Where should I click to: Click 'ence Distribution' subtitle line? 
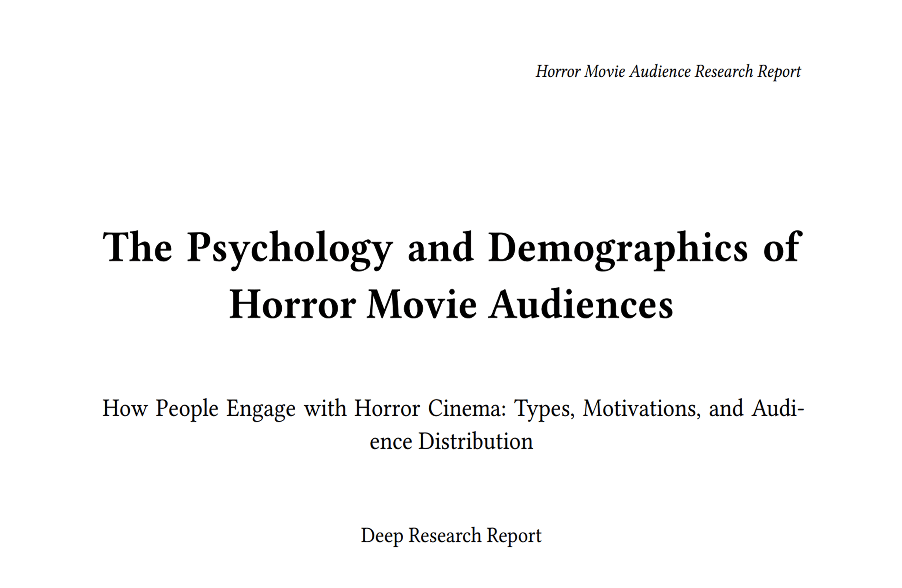point(451,441)
